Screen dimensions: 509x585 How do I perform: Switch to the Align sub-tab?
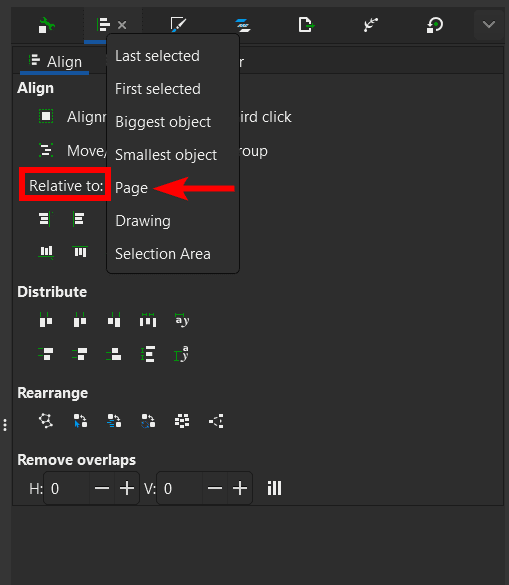click(x=55, y=62)
